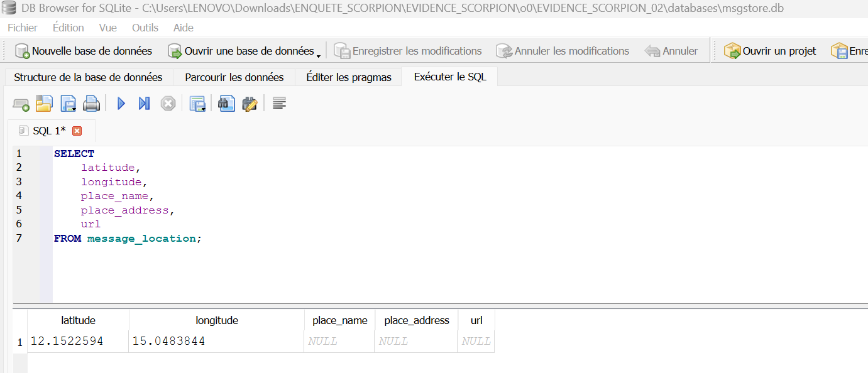Save the SQL file
The height and width of the screenshot is (373, 868).
coord(68,104)
